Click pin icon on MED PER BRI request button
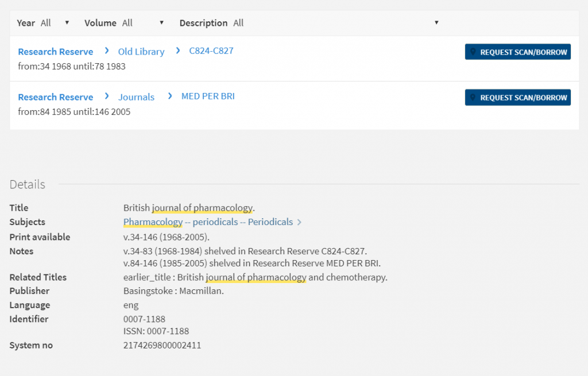 [x=473, y=98]
